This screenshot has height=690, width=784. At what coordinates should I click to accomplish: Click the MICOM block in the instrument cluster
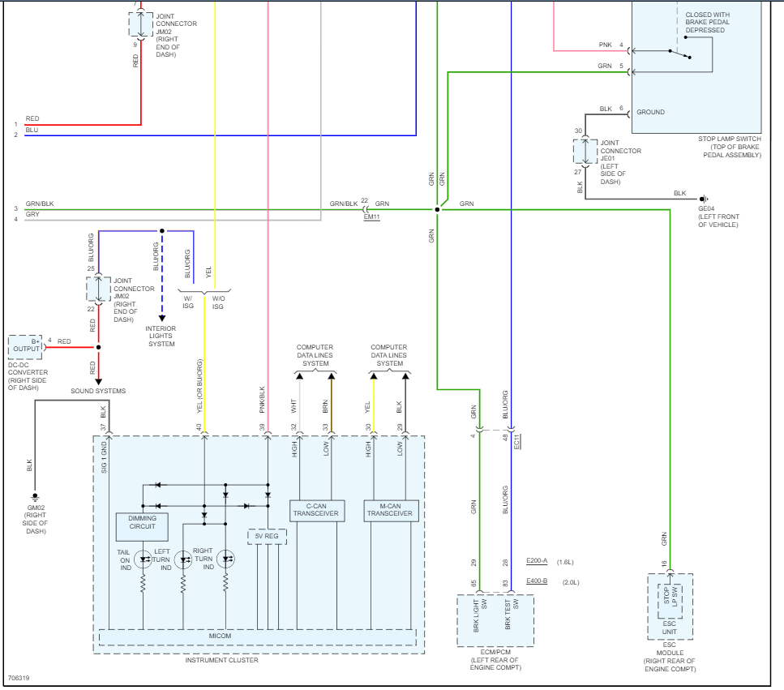pyautogui.click(x=257, y=636)
